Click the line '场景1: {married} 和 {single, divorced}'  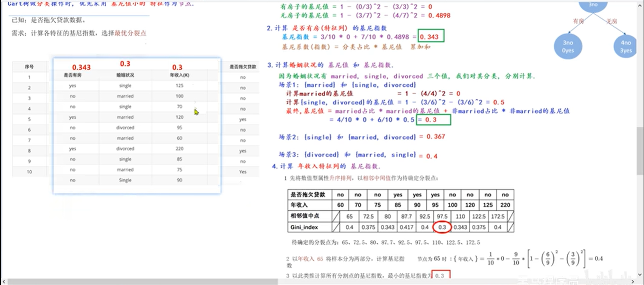[x=347, y=85]
